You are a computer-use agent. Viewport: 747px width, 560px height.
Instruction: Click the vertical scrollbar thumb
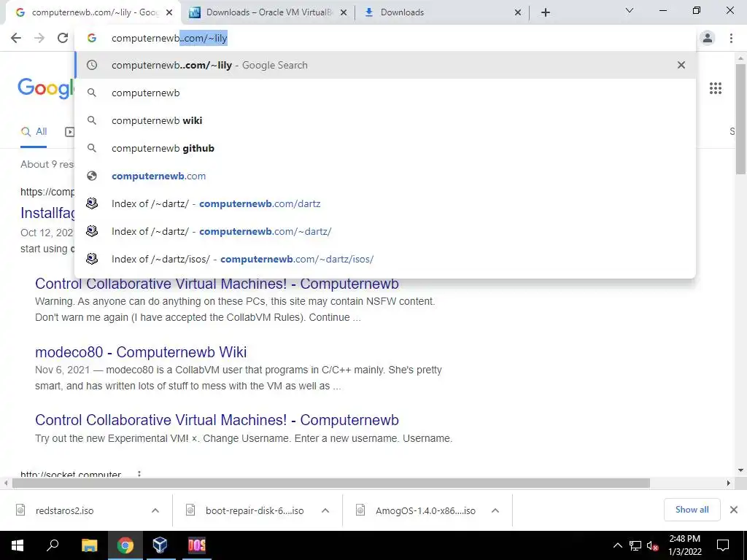[x=741, y=119]
